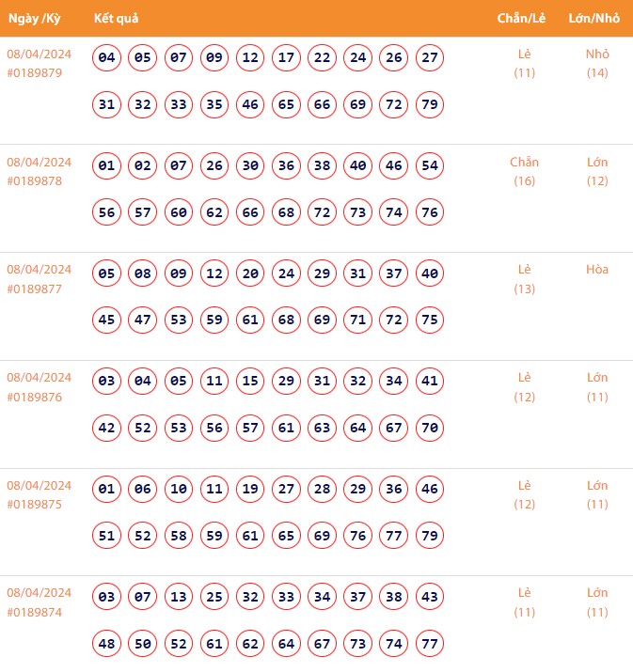Image resolution: width=633 pixels, height=672 pixels.
Task: Select ball 60 in draw #0189878
Action: (179, 212)
